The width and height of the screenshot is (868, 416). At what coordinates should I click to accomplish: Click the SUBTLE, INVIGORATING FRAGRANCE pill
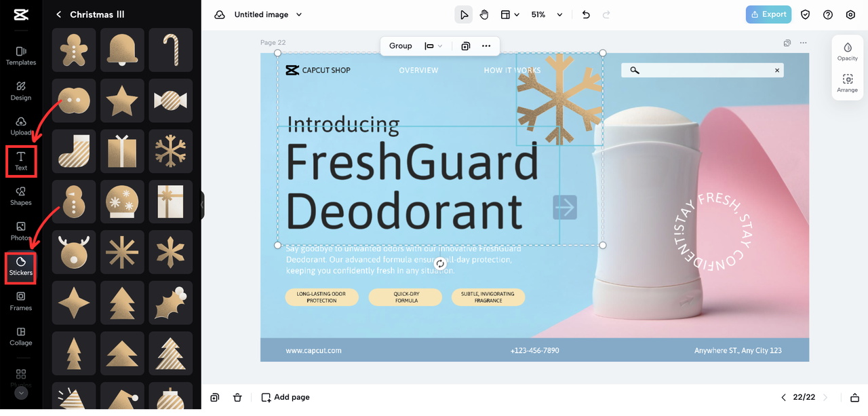click(488, 297)
